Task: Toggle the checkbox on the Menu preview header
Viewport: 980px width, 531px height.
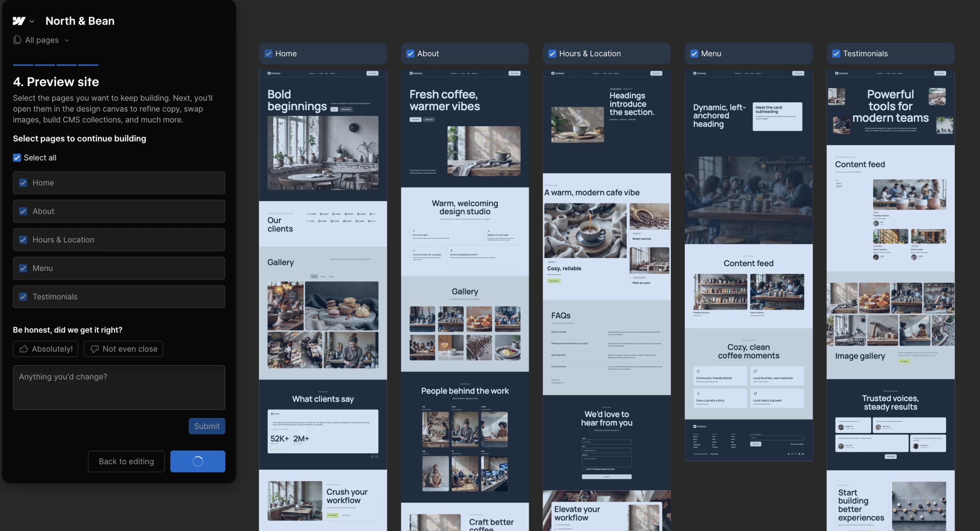Action: [694, 53]
